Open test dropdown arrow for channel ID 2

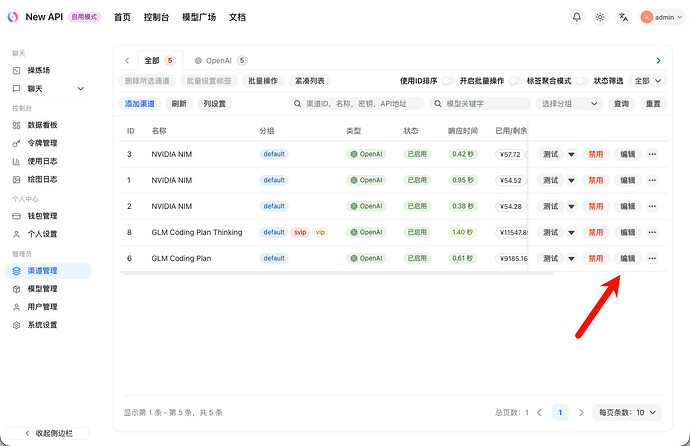(x=571, y=206)
